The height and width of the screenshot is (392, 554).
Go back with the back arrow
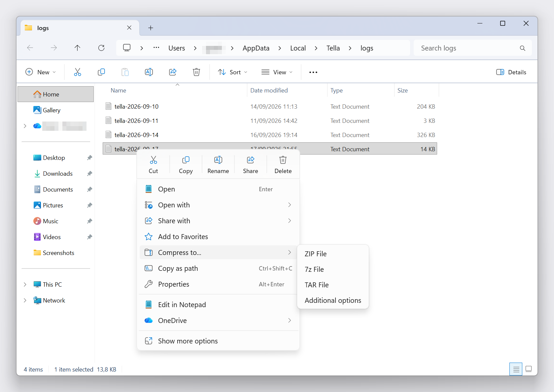(30, 48)
